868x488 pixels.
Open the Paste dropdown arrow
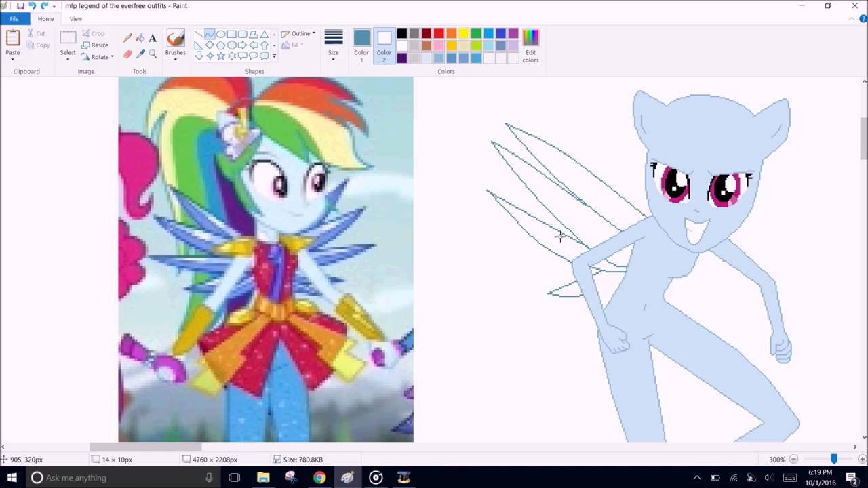tap(13, 59)
